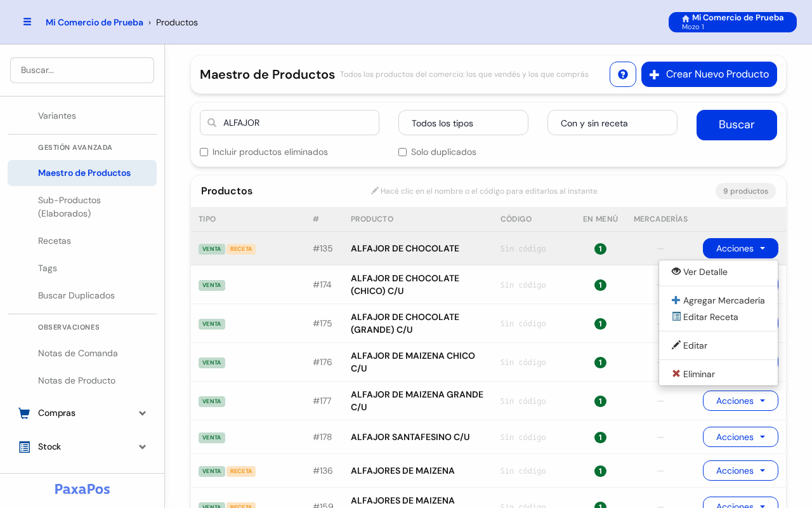Open Maestro de Productos in sidebar
Screen dimensions: 812x508
coord(82,173)
